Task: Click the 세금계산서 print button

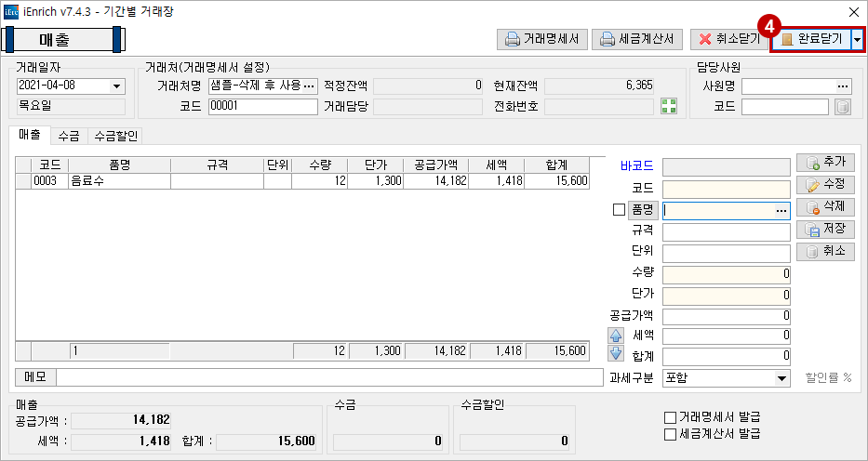Action: pyautogui.click(x=637, y=39)
